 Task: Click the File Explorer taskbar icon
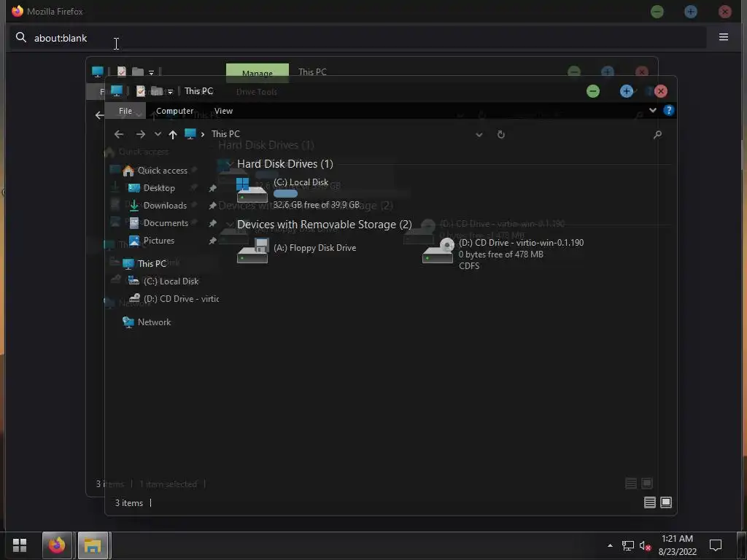pos(93,545)
